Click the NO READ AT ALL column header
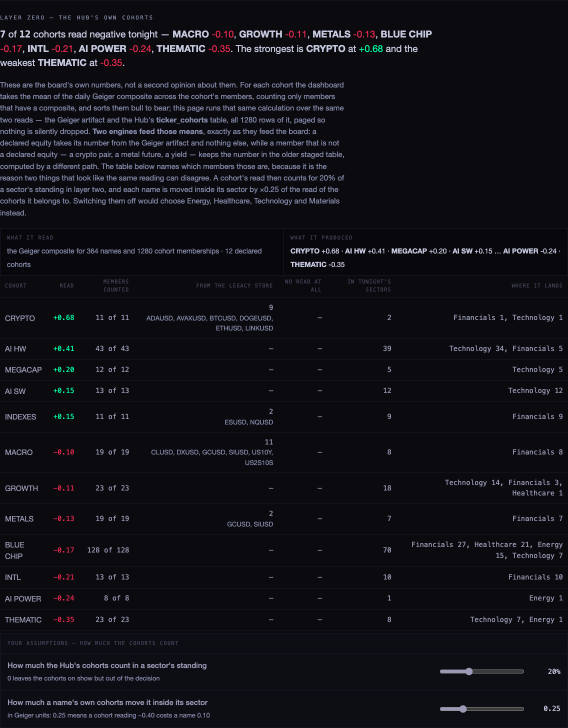Image resolution: width=568 pixels, height=728 pixels. point(303,285)
